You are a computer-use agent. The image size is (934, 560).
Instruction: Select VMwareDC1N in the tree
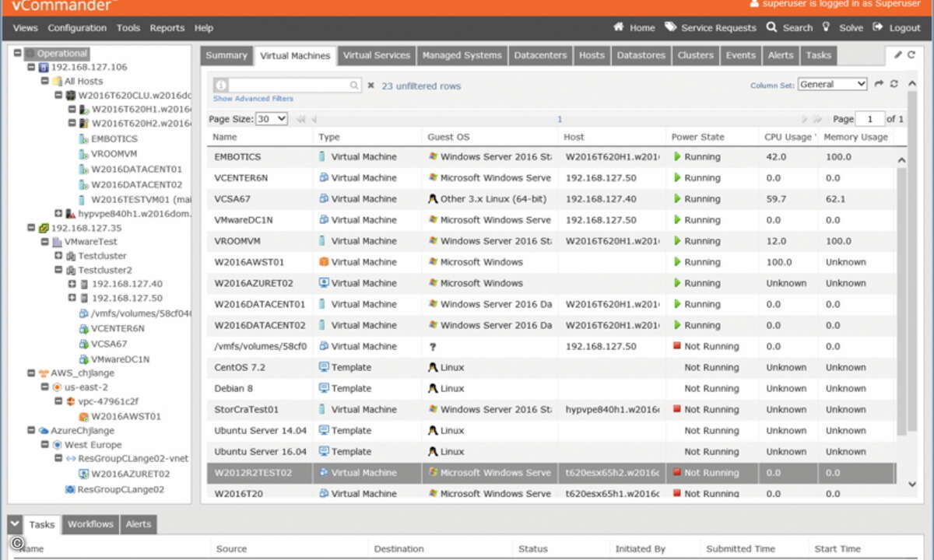tap(120, 359)
